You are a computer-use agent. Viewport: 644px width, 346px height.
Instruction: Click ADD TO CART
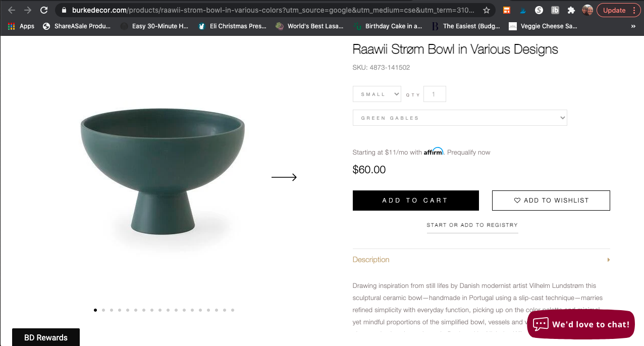click(415, 200)
